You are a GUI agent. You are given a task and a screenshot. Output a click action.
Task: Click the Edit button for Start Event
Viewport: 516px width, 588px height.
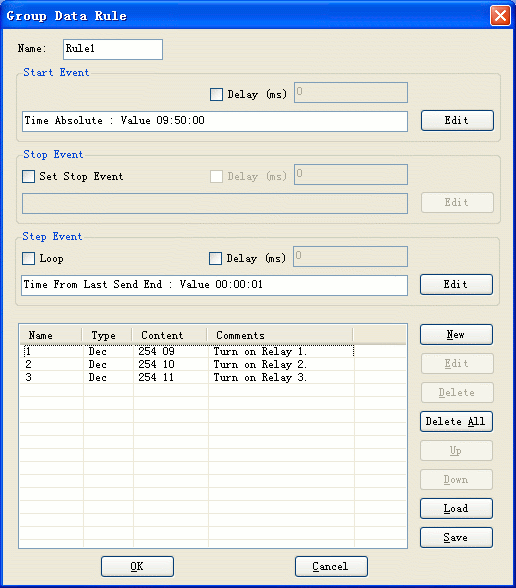[x=457, y=120]
